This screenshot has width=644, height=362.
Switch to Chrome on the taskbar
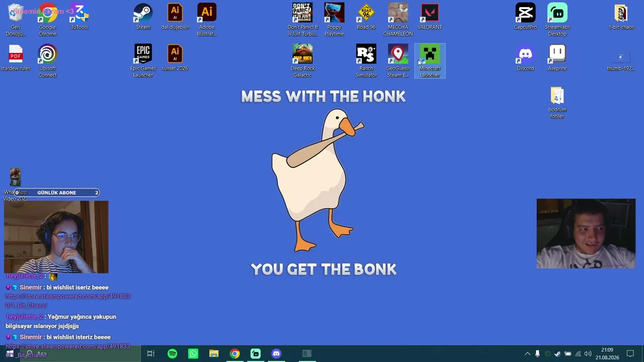(x=234, y=353)
